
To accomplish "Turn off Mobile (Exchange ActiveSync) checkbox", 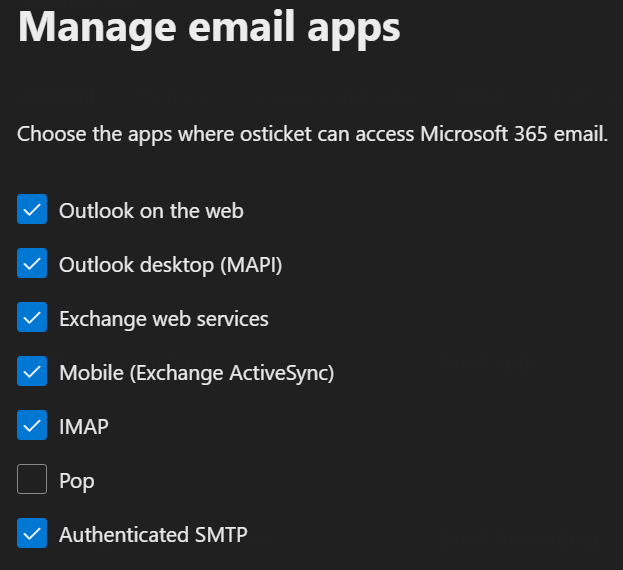I will click(32, 372).
